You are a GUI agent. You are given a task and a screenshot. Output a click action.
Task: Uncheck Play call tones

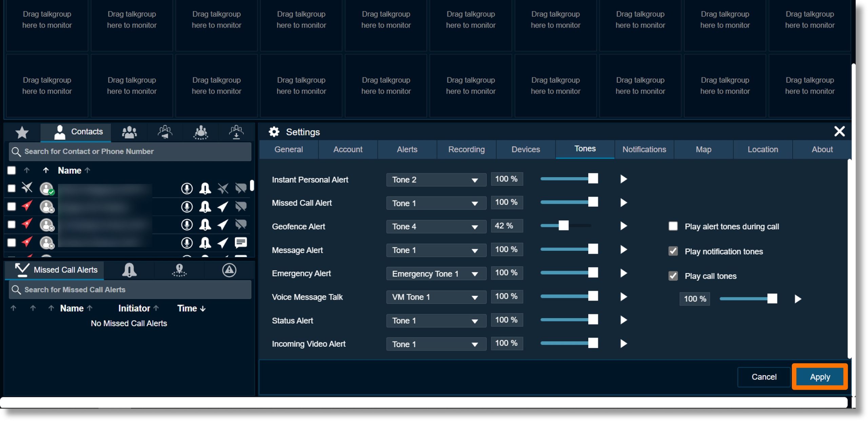(x=673, y=276)
